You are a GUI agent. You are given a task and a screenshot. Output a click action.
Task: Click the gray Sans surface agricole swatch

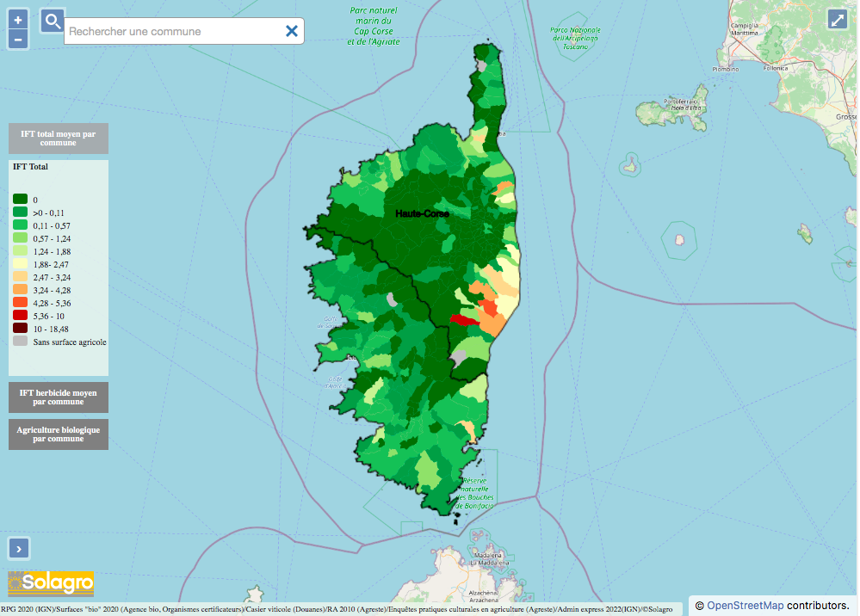(20, 342)
